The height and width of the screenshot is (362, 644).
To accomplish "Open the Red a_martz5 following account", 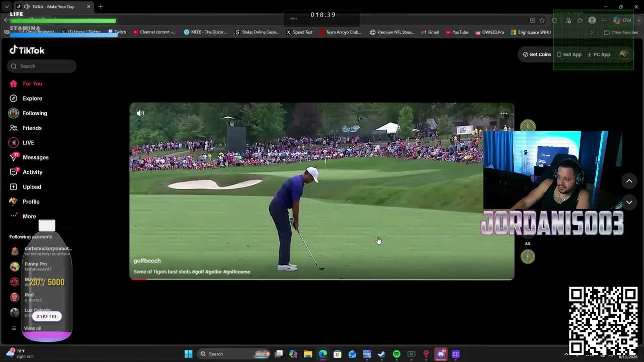I will pos(25,297).
